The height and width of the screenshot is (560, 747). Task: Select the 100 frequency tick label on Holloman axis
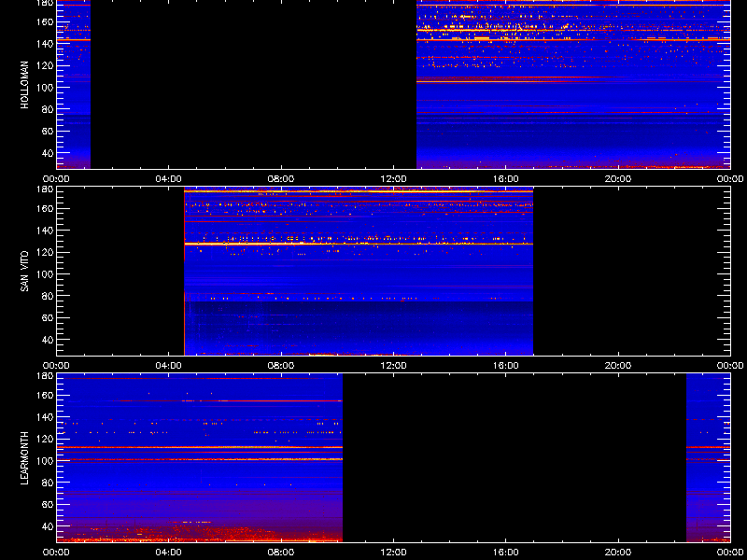pos(45,88)
